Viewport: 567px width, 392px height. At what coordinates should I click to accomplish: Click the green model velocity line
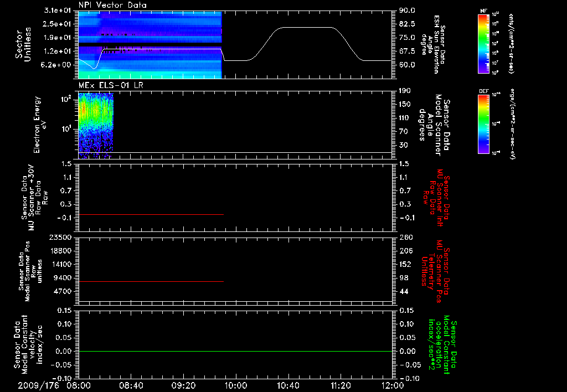click(235, 351)
